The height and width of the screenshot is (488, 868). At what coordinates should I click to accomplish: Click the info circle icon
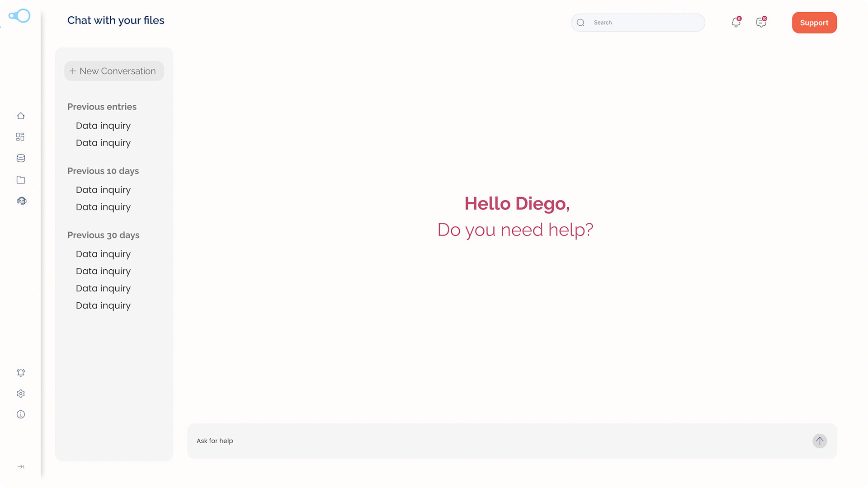coord(21,414)
